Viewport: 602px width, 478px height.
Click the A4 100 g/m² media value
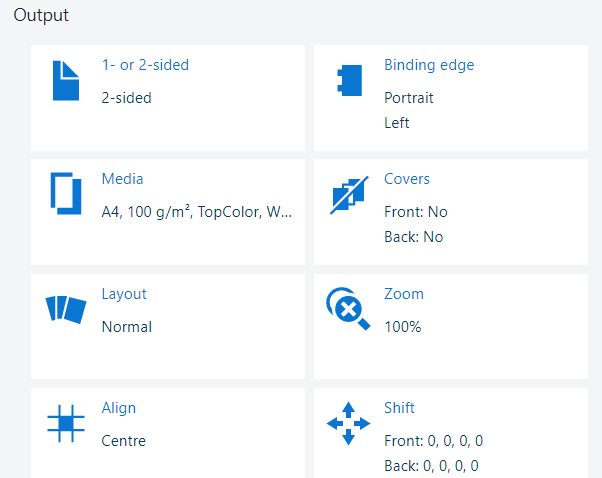tap(197, 212)
